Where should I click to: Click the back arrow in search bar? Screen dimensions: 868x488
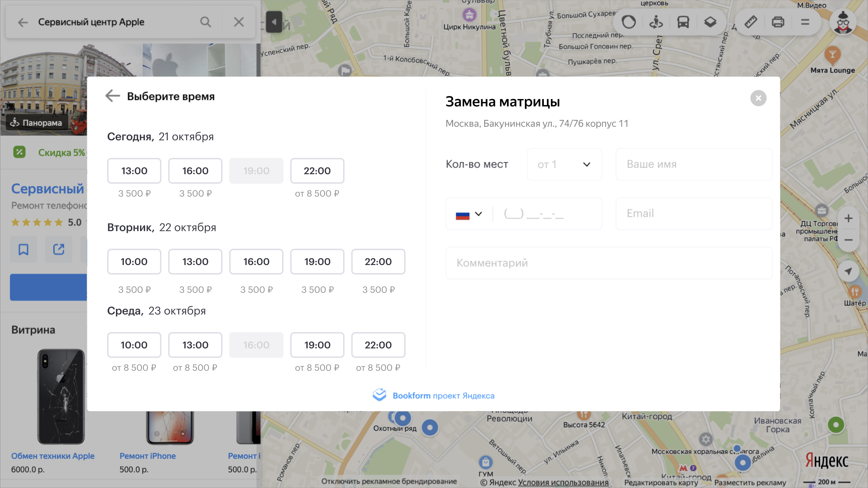click(23, 22)
